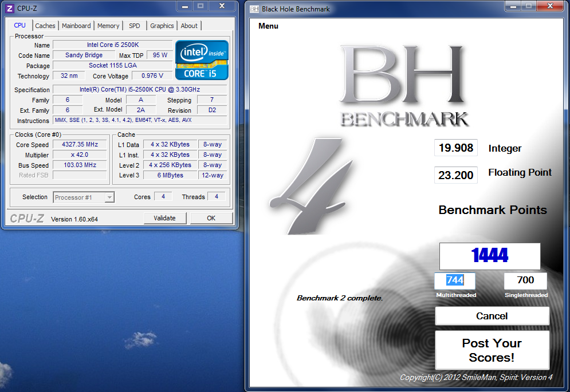Viewport: 570px width, 392px height.
Task: Click the Level 3 value 6 MBytes
Action: pos(170,175)
